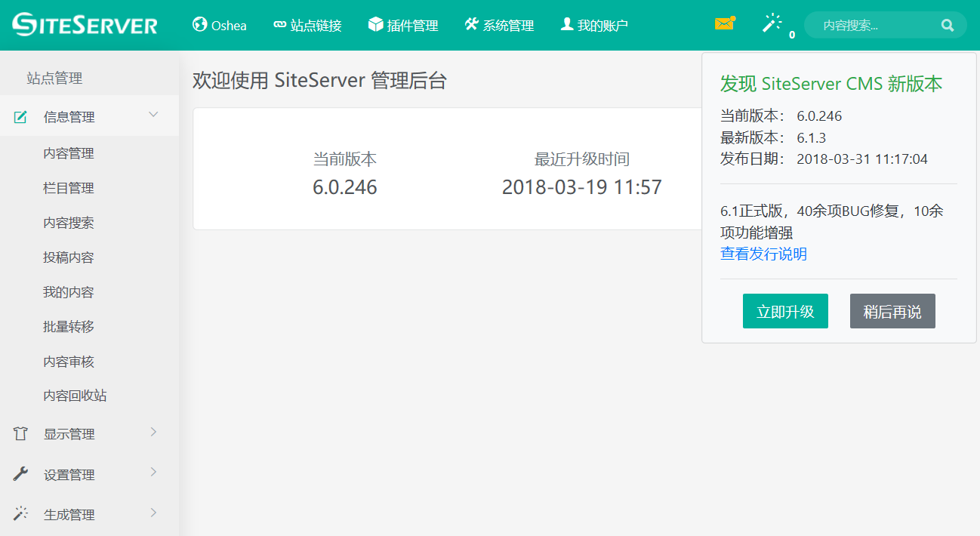Viewport: 980px width, 536px height.
Task: Click the edit icon beside 信息管理
Action: coord(20,117)
